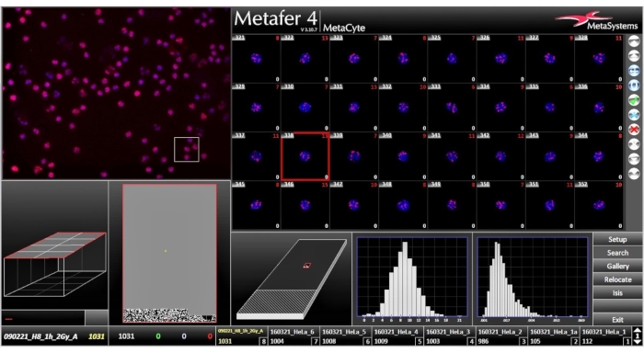Click the blue horizontal arrows icon
The height and width of the screenshot is (353, 644).
pos(634,70)
